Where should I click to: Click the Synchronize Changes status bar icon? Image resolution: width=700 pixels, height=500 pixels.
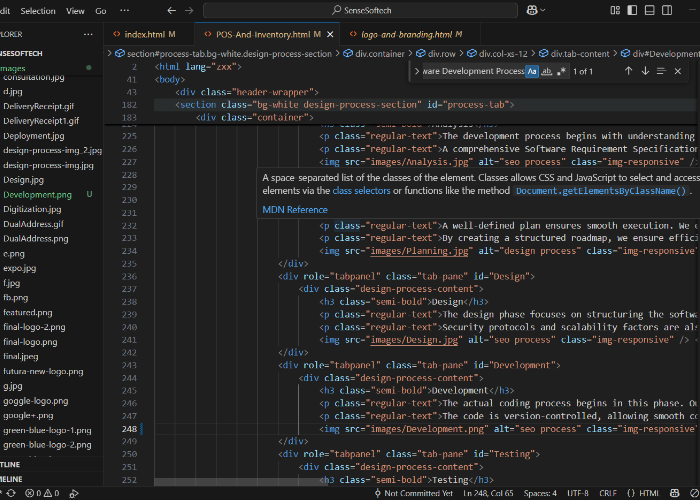click(11, 493)
